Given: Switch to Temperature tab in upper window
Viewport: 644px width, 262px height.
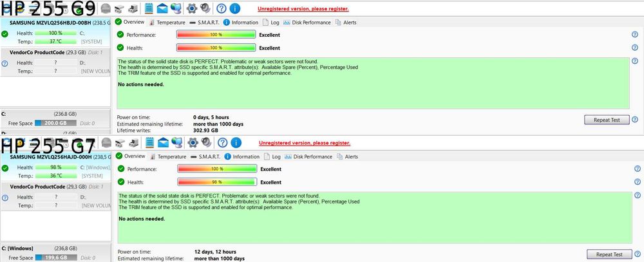Looking at the screenshot, I should click(x=167, y=23).
